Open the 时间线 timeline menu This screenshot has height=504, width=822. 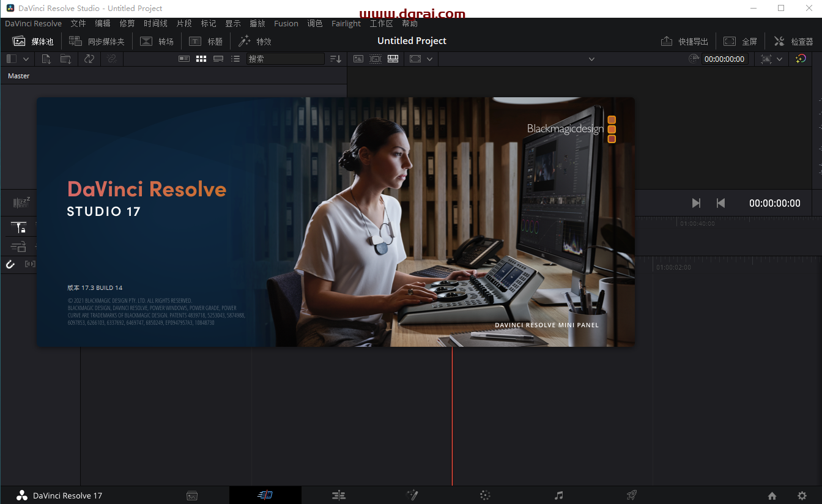coord(155,23)
